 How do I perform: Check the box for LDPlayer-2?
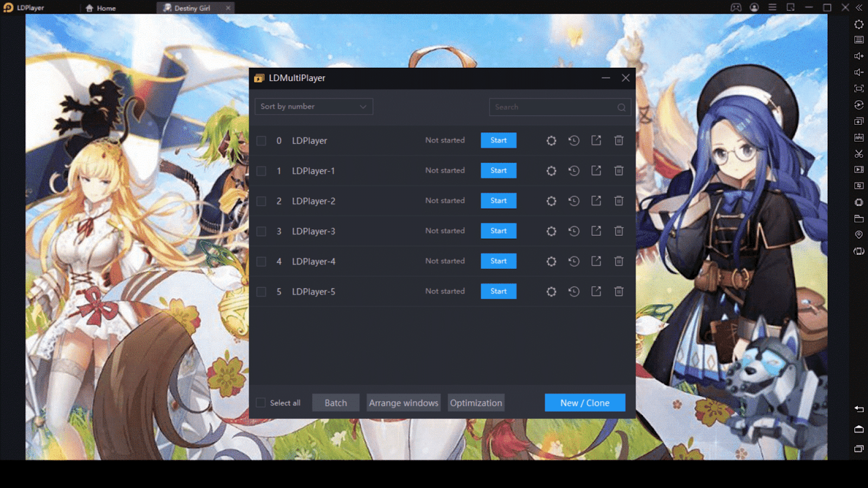[x=261, y=201]
